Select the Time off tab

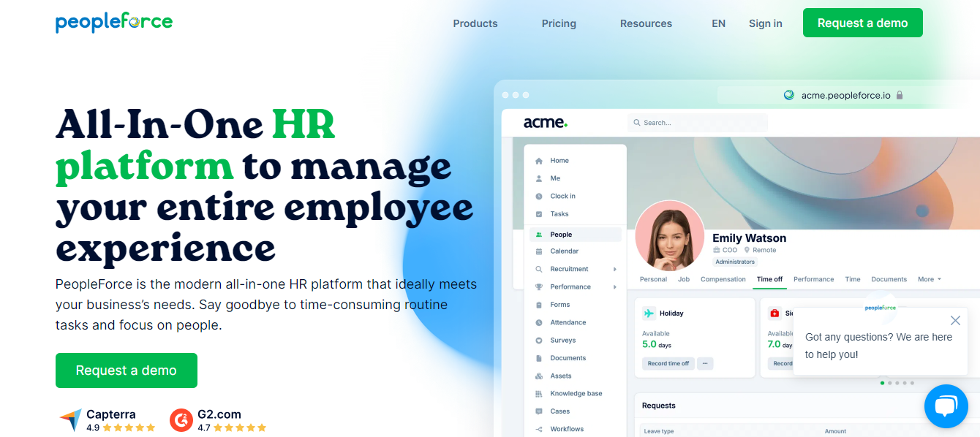pos(769,279)
